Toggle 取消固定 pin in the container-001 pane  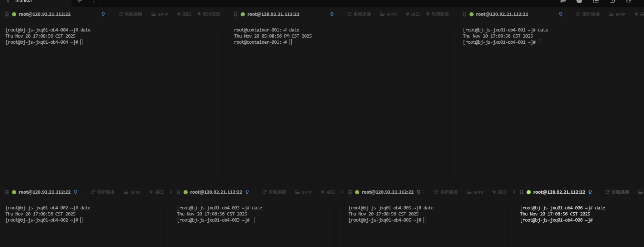pyautogui.click(x=437, y=14)
